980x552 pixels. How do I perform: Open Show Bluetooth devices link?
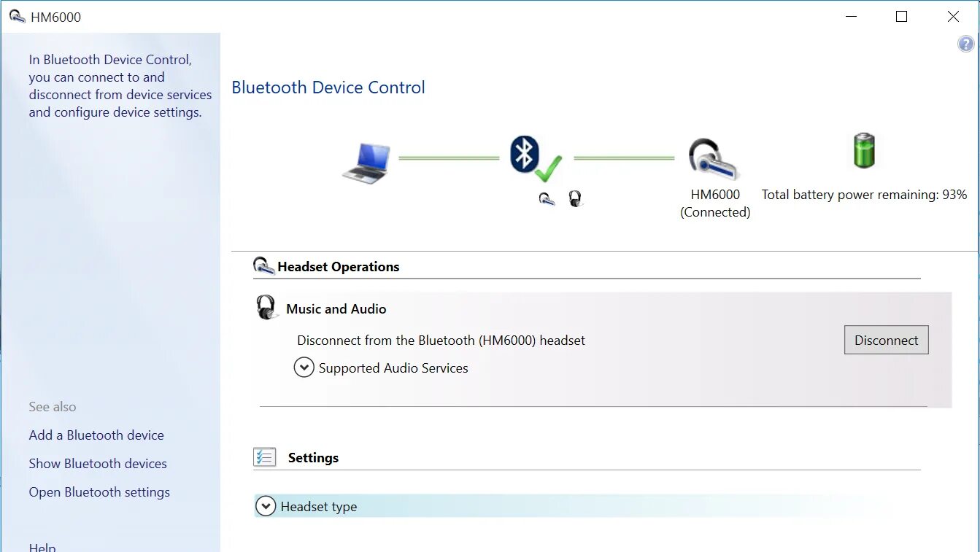(98, 464)
